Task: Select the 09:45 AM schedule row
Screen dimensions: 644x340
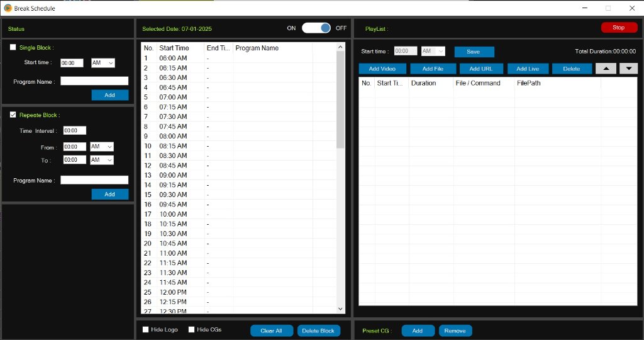Action: [x=238, y=205]
